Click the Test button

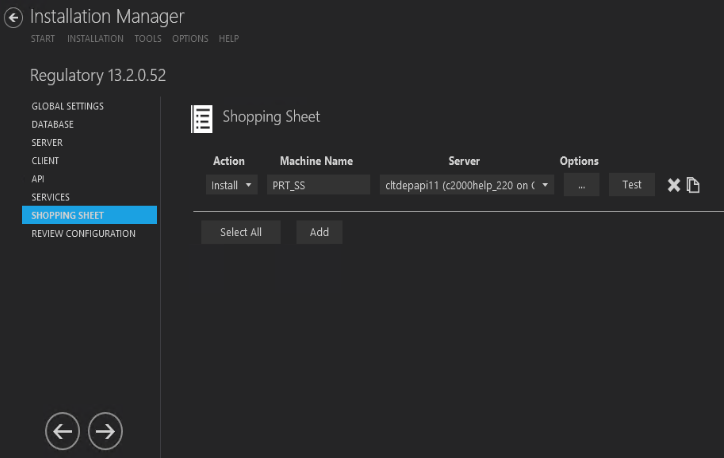(632, 185)
